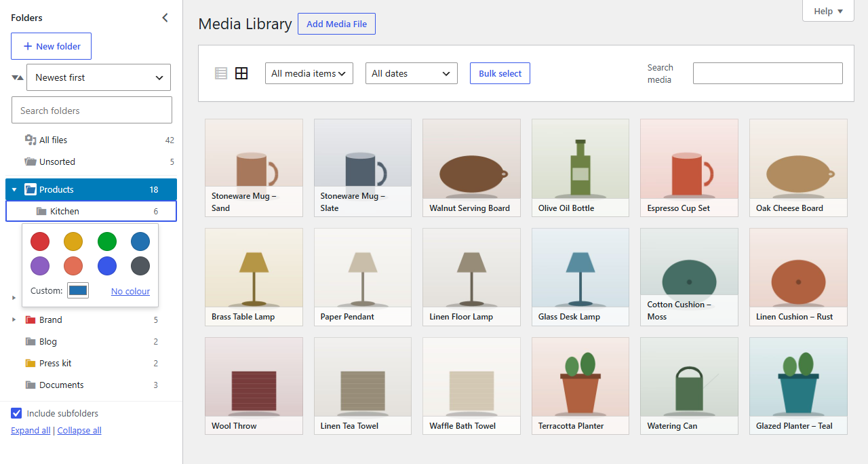Viewport: 868px width, 464px height.
Task: Pick the bright blue bottom-row swatch
Action: click(x=107, y=266)
